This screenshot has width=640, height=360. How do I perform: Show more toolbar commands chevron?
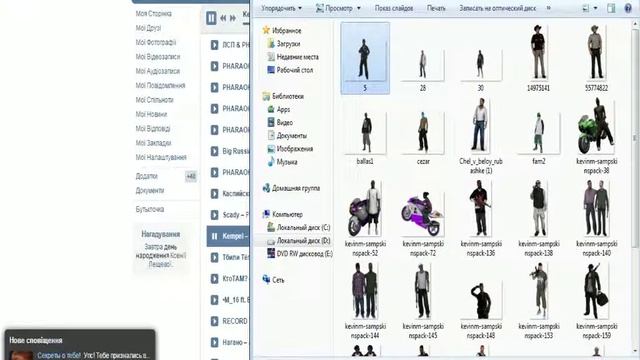click(x=549, y=8)
